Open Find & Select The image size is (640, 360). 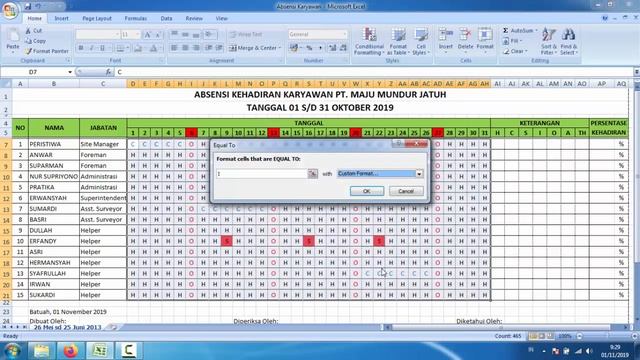(569, 42)
